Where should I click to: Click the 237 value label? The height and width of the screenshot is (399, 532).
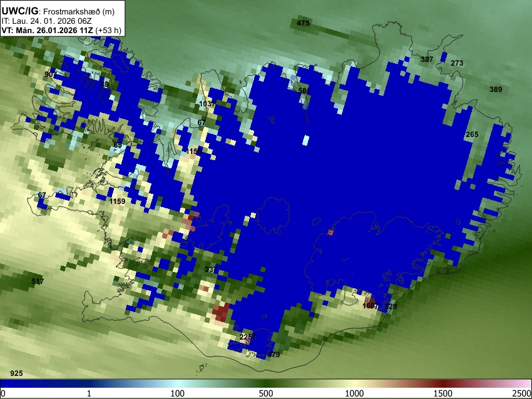point(211,270)
